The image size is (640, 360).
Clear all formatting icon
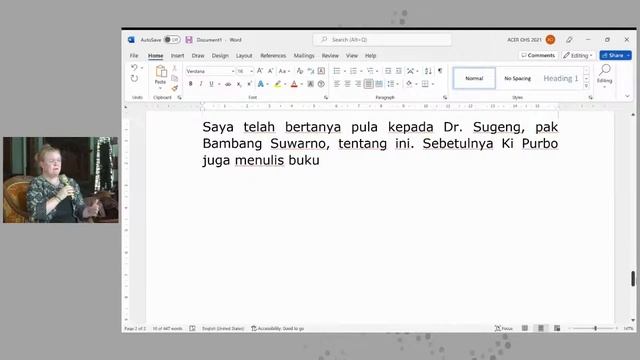point(300,71)
